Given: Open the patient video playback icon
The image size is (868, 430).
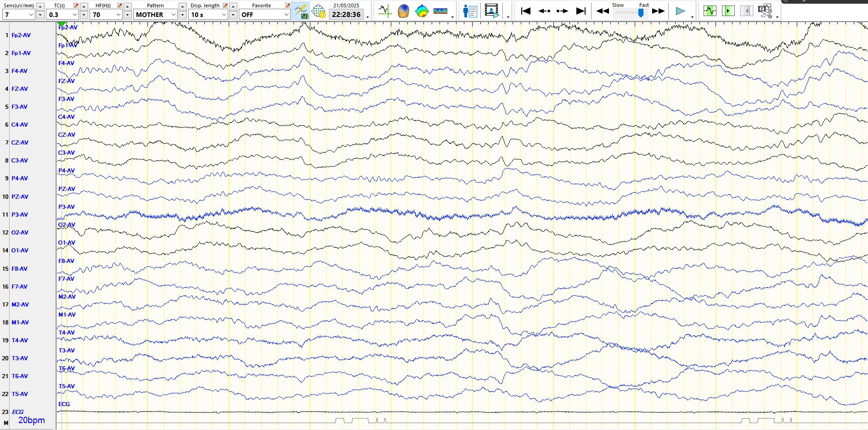Looking at the screenshot, I should tap(491, 11).
